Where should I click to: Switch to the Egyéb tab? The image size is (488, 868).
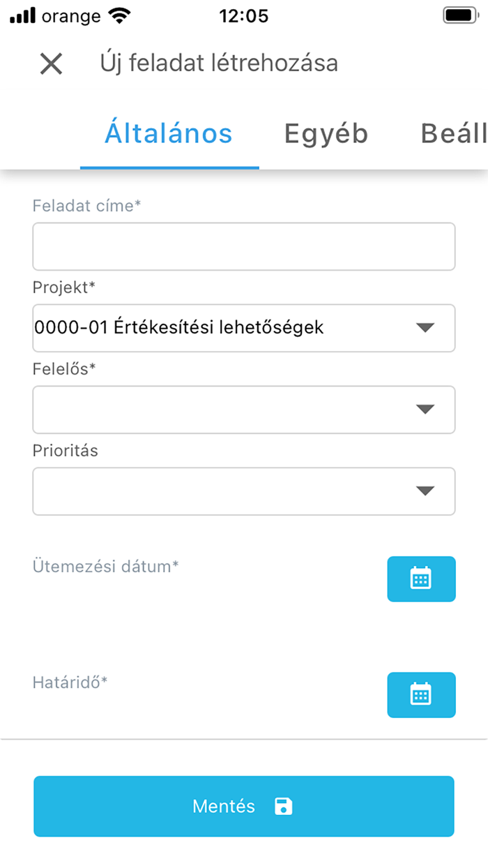[x=326, y=134]
